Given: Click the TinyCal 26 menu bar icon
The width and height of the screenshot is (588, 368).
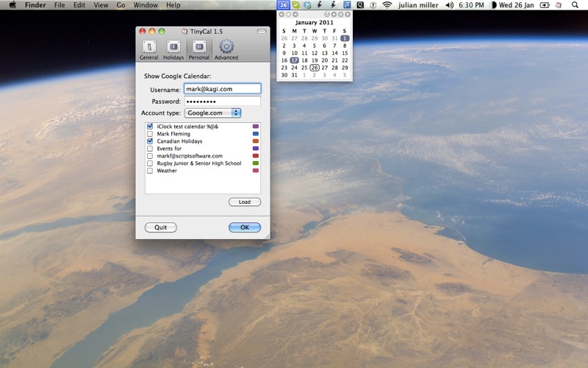Looking at the screenshot, I should point(283,5).
